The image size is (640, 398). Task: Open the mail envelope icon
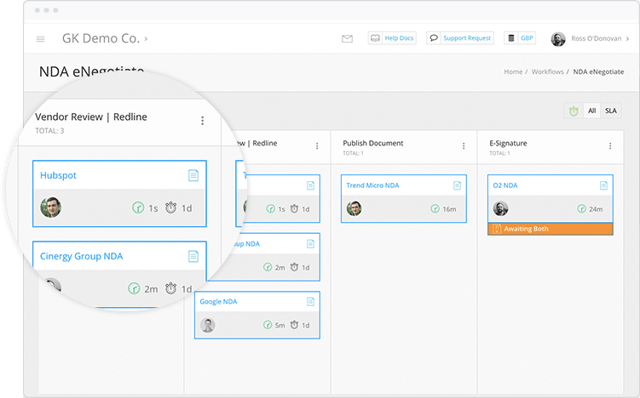347,39
